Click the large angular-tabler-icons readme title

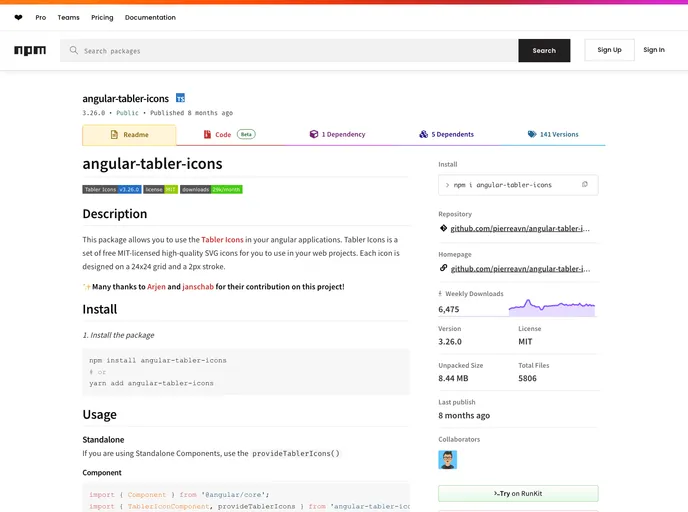pyautogui.click(x=152, y=164)
